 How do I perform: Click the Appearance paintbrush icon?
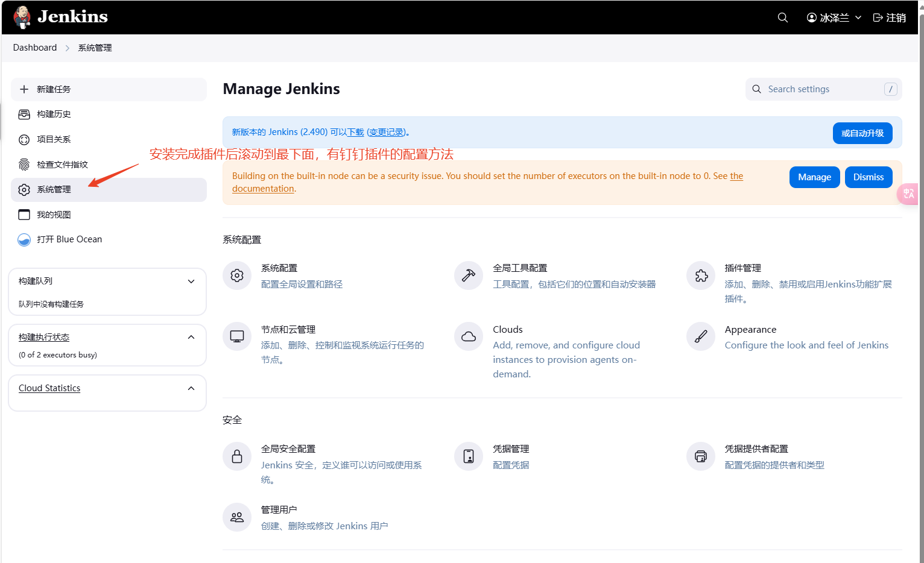(701, 337)
